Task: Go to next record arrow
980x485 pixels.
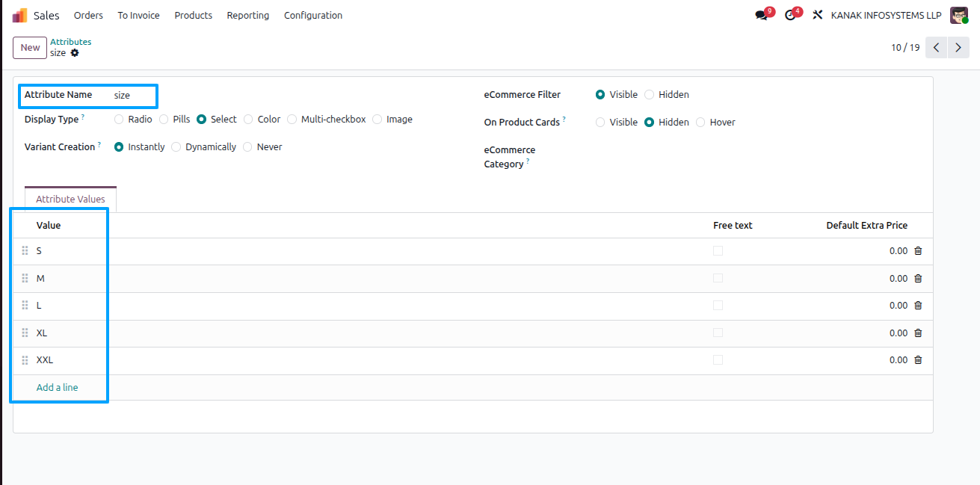Action: pos(958,48)
